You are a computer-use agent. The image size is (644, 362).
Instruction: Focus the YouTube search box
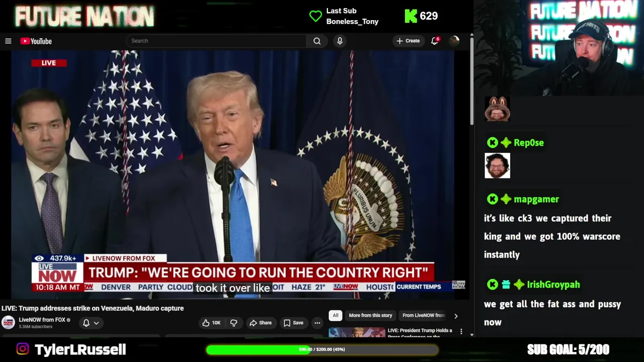(x=216, y=41)
